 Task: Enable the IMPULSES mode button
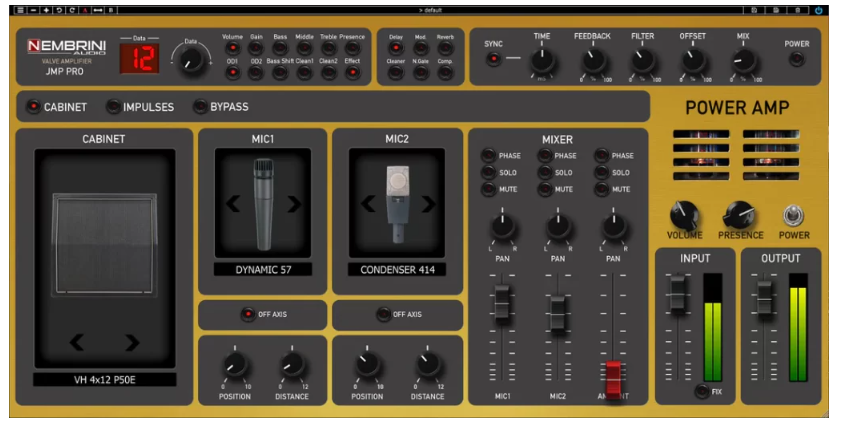pos(113,107)
